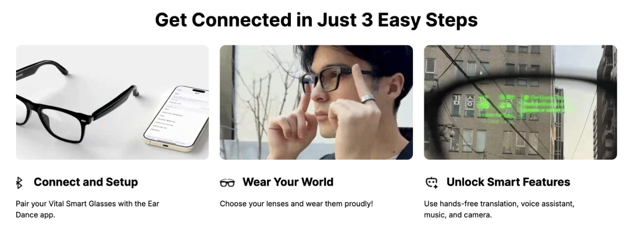Click the 'Choose your lenses' description text
Viewport: 644px width, 236px height.
tap(296, 204)
